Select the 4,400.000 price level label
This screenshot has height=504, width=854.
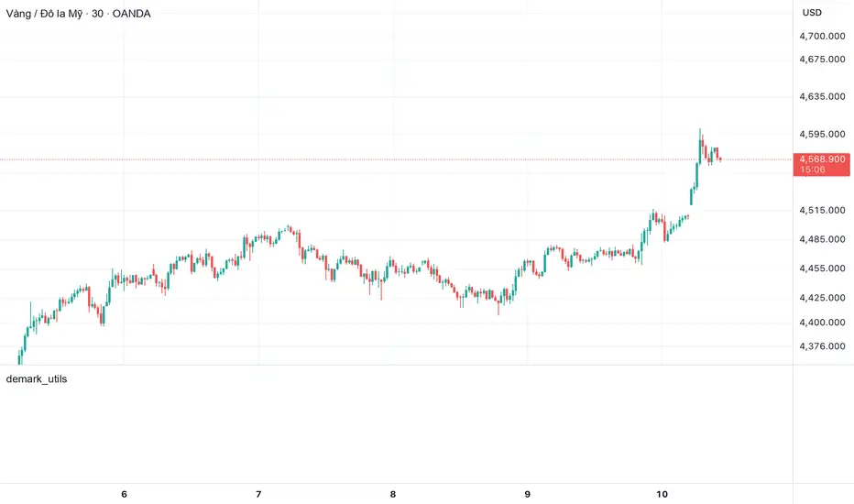coord(823,323)
